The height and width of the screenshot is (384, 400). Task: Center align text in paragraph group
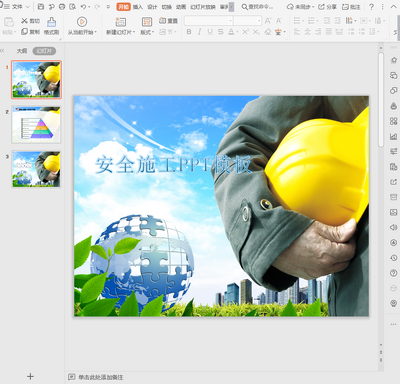coord(308,32)
